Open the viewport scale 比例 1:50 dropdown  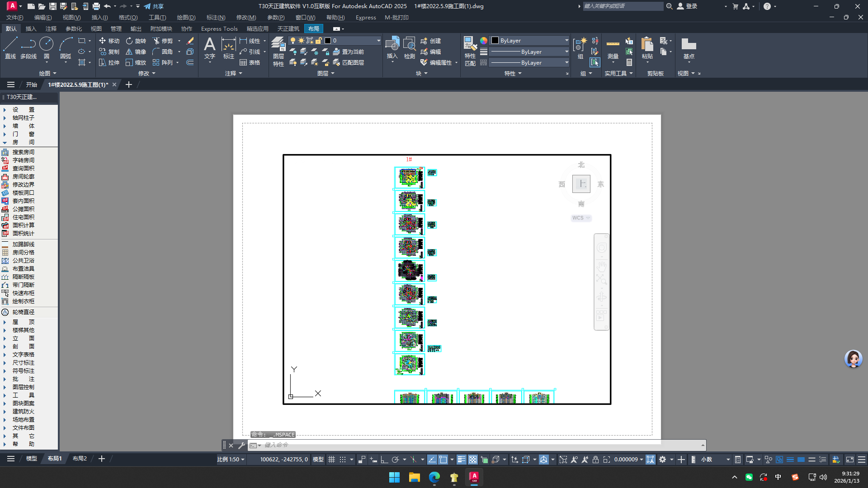(x=231, y=460)
